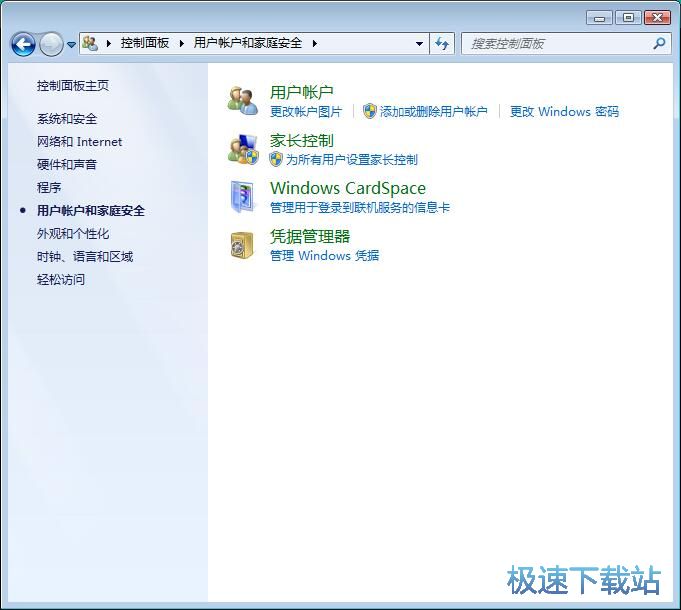The image size is (681, 610).
Task: Expand arrow after 用户帐户和家庭安全 breadcrumb
Action: [315, 43]
